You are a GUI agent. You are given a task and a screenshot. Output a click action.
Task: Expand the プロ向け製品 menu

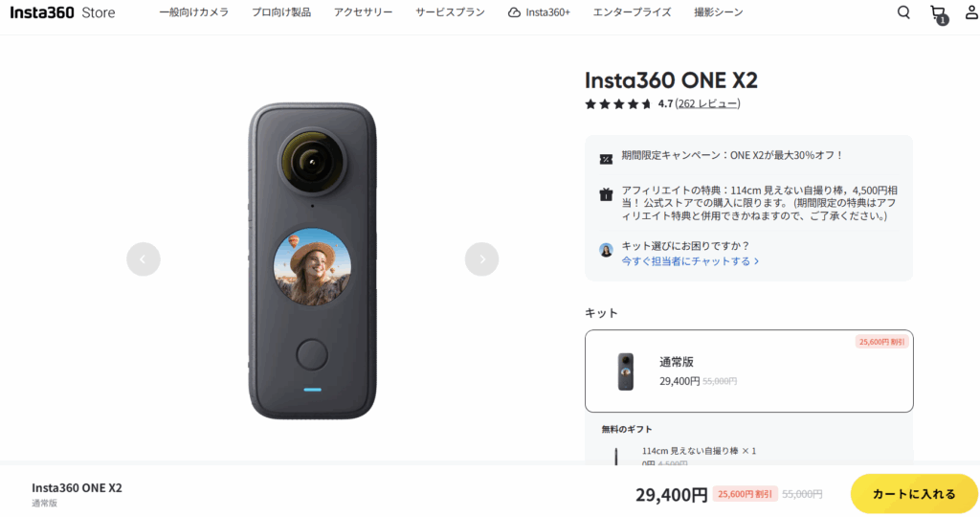click(280, 12)
